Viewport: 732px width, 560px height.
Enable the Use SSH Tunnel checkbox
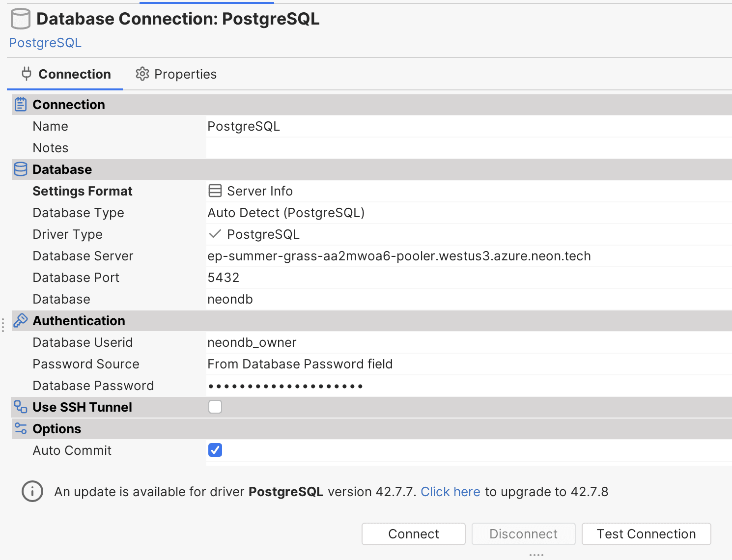215,407
